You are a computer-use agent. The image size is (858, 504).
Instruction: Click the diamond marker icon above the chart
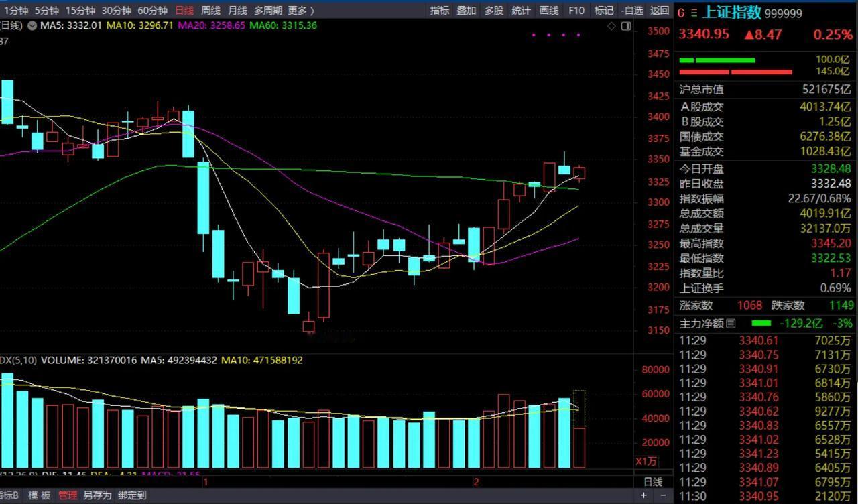[x=611, y=26]
